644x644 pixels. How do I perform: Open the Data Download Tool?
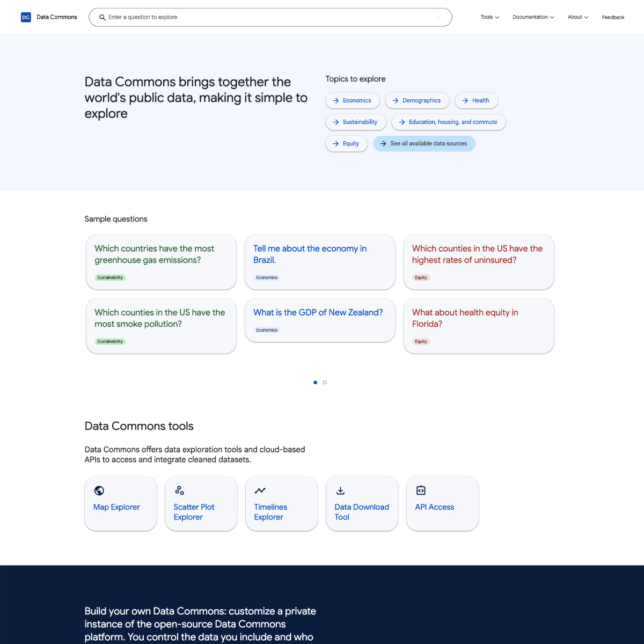[362, 503]
